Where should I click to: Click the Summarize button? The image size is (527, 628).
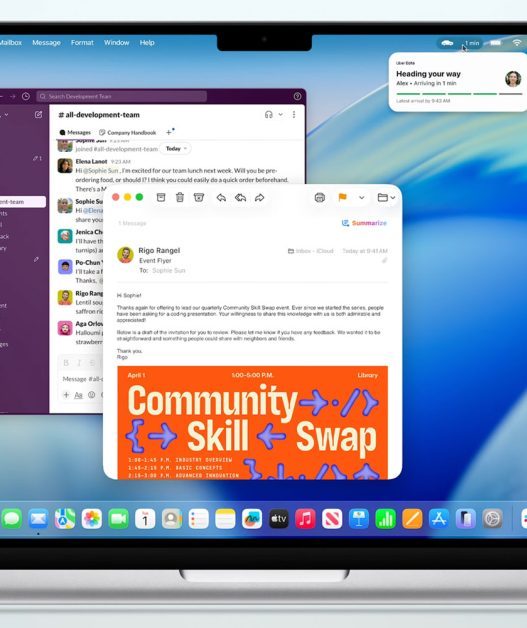pos(364,223)
